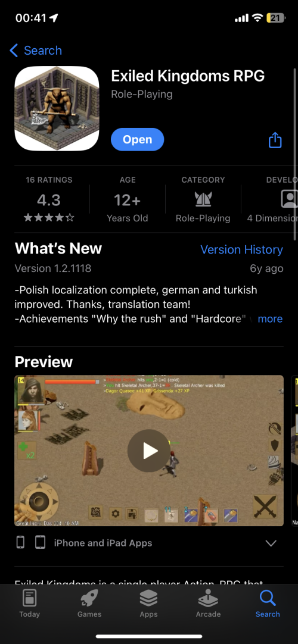298x644 pixels.
Task: Tap the iPhone device icon
Action: [x=20, y=543]
